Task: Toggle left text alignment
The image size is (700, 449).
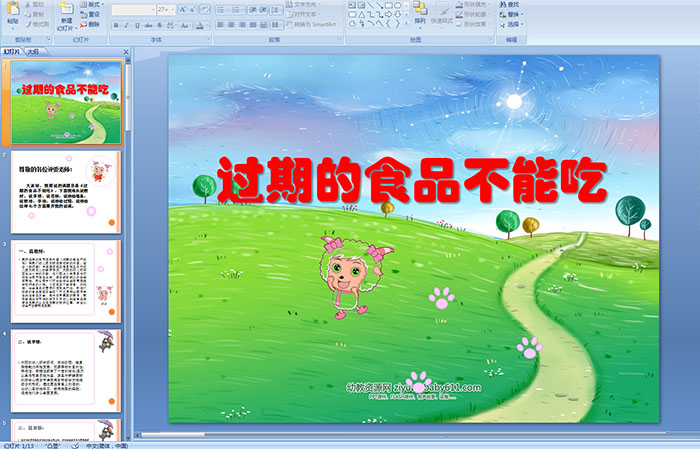Action: [220, 25]
